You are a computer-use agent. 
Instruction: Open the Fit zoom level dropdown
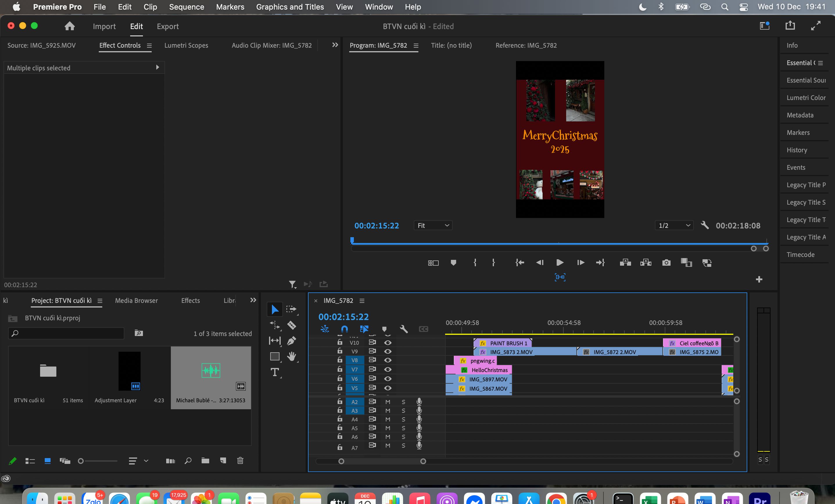click(x=433, y=225)
